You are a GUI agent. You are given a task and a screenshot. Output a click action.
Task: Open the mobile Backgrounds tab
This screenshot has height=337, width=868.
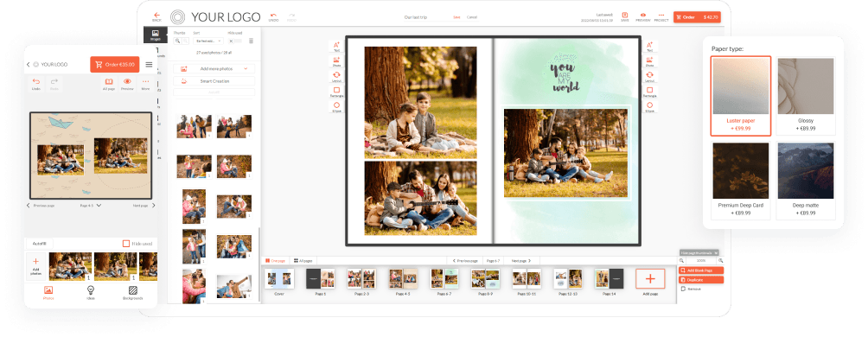pos(133,292)
